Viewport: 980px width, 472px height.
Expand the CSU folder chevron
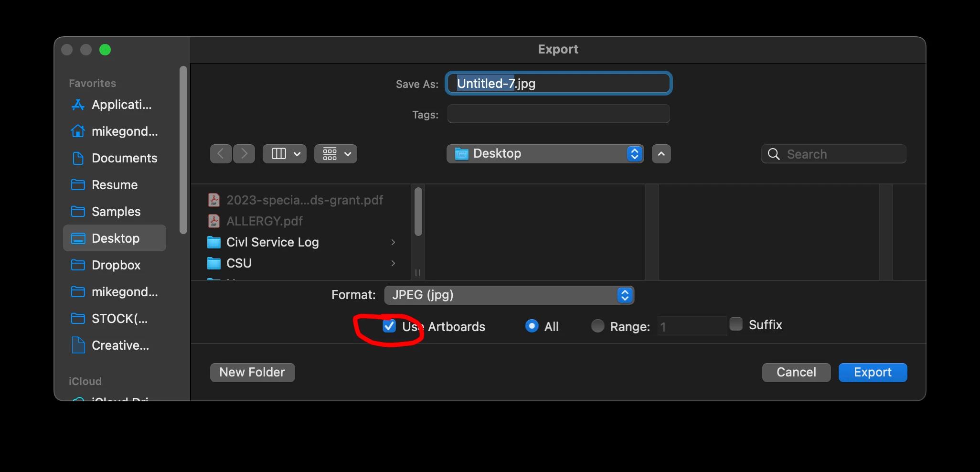393,263
